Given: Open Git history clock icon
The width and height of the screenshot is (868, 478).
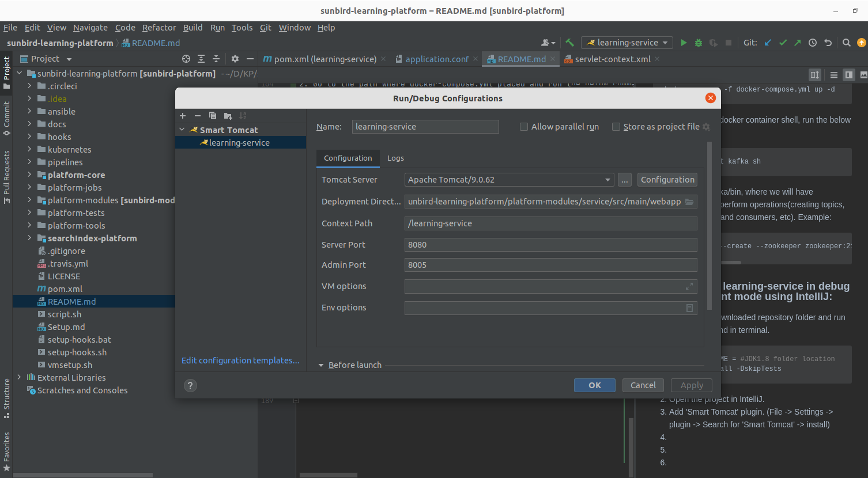Looking at the screenshot, I should [x=813, y=43].
